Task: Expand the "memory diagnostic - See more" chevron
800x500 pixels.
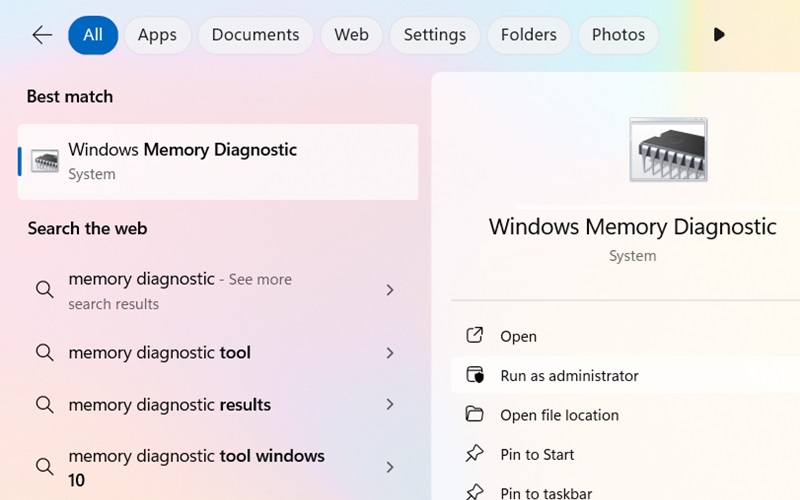Action: point(390,290)
